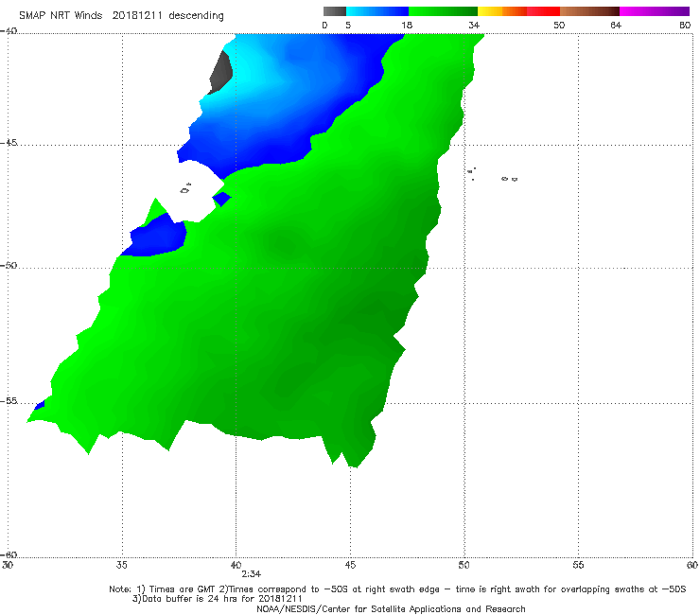
Task: Click the blue wind patch near longitude 36
Action: tap(156, 237)
